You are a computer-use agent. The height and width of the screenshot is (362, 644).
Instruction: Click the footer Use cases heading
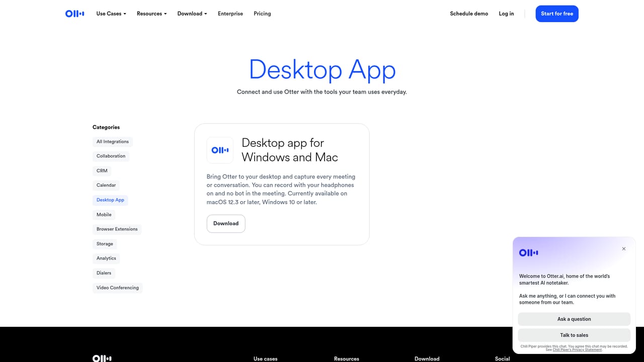tap(266, 358)
